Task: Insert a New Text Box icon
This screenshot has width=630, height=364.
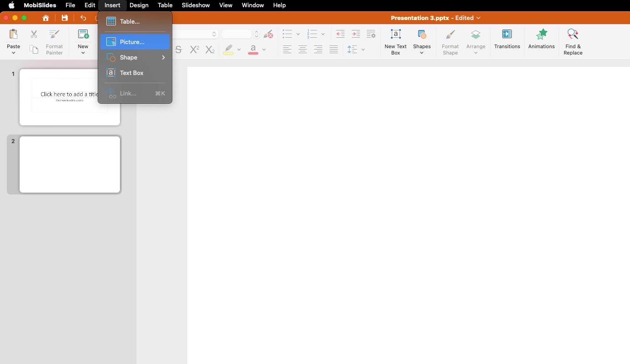Action: tap(395, 35)
